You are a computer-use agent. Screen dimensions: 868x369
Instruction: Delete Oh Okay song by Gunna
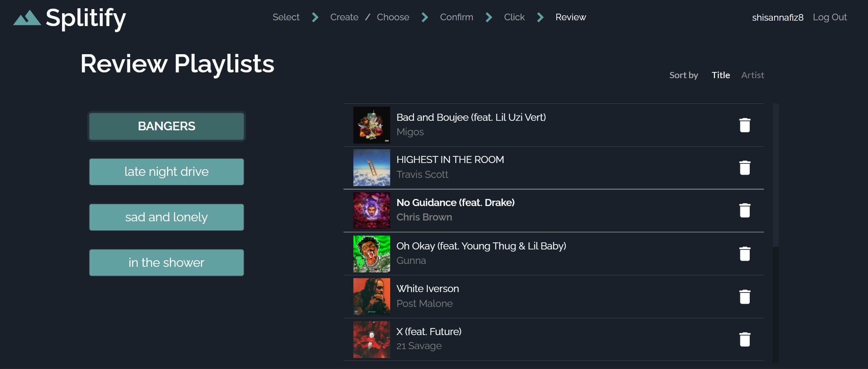[x=744, y=254]
